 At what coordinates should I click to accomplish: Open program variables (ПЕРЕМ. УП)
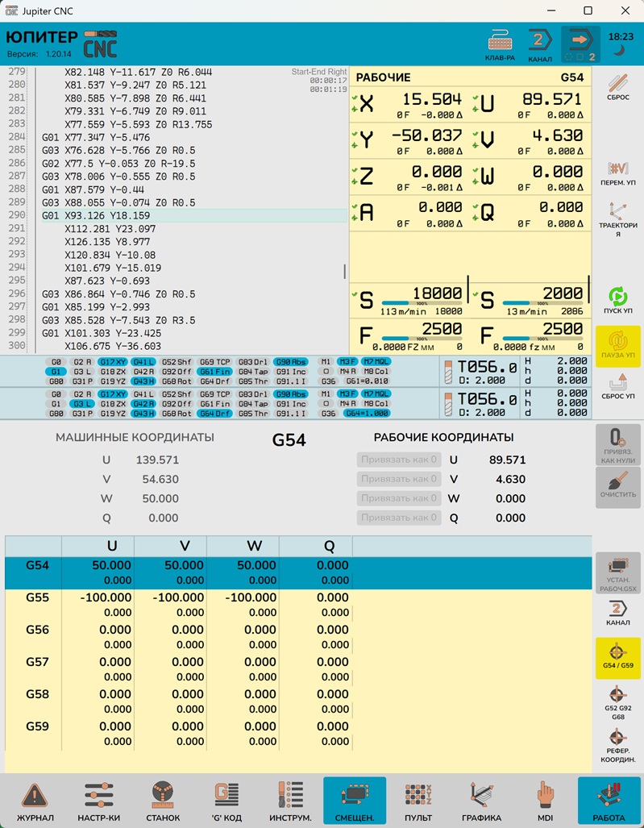point(617,173)
